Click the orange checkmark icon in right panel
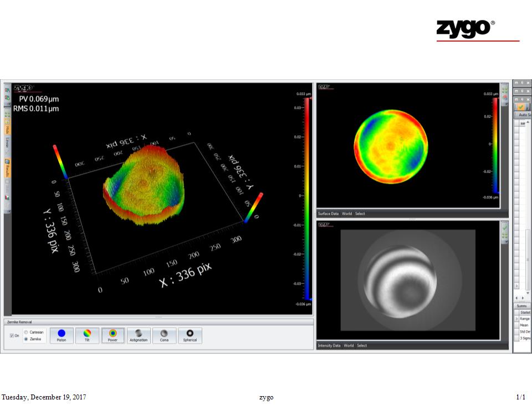 (x=521, y=107)
